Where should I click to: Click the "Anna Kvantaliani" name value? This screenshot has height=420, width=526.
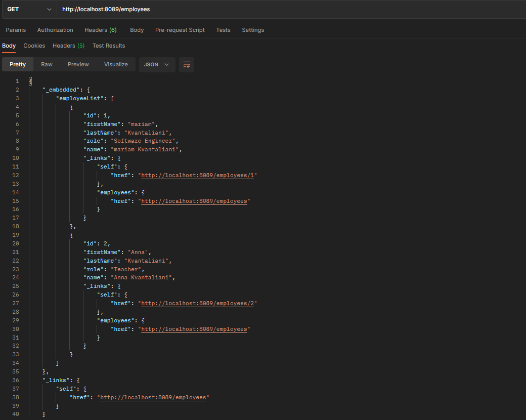pyautogui.click(x=141, y=277)
